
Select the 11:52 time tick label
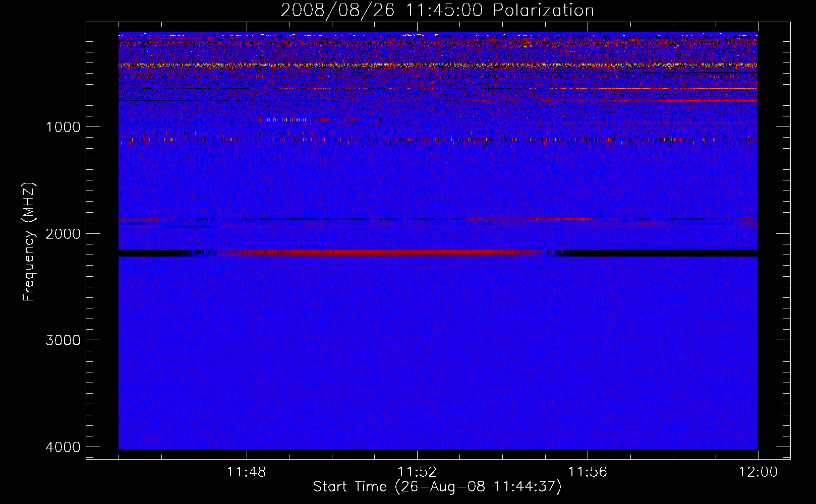pos(417,472)
